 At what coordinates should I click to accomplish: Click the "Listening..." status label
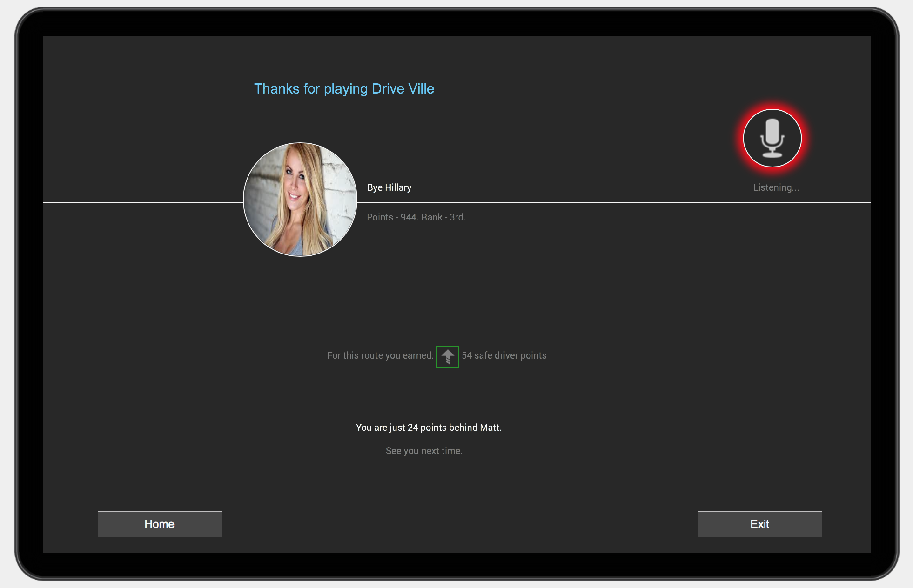pos(776,187)
